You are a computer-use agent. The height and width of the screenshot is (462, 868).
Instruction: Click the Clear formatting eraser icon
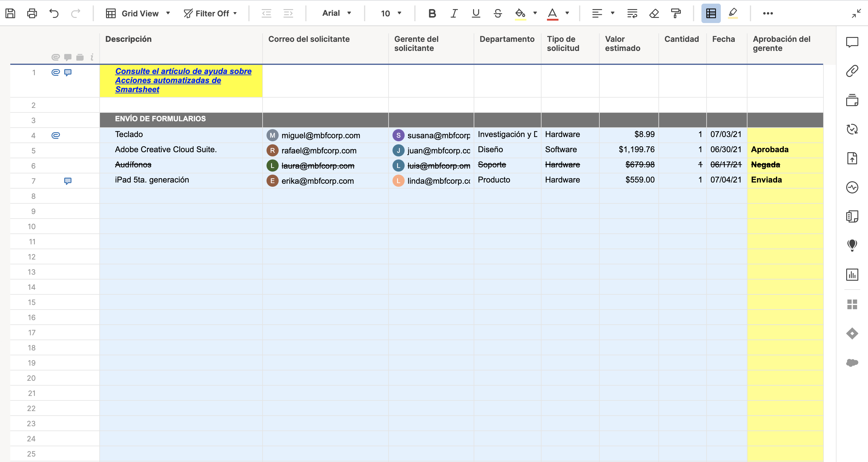click(654, 13)
